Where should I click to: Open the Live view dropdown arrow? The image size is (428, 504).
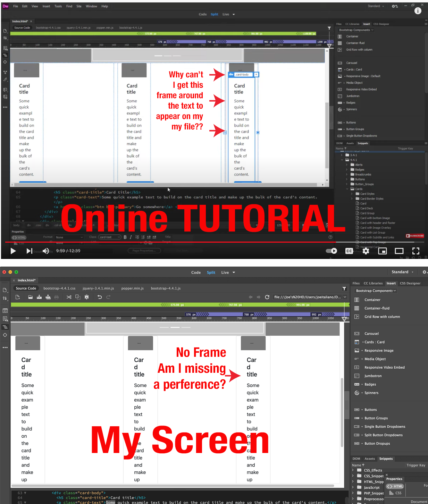(234, 272)
